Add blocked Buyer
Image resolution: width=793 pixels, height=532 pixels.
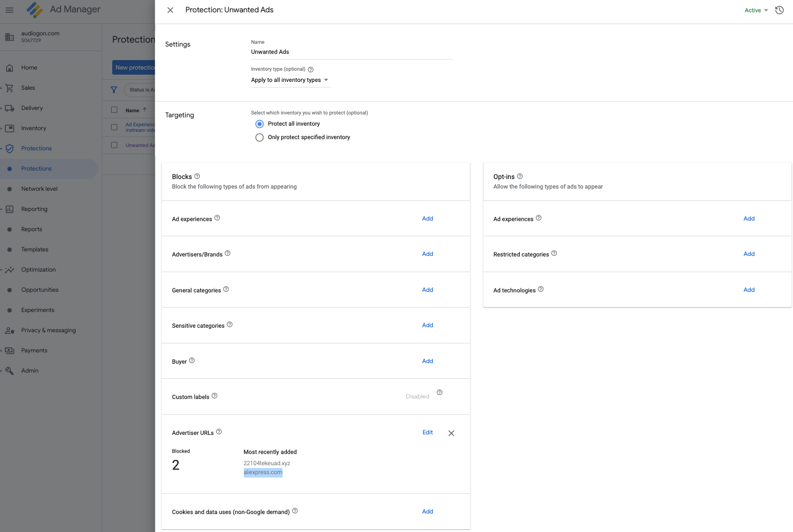[x=428, y=361]
